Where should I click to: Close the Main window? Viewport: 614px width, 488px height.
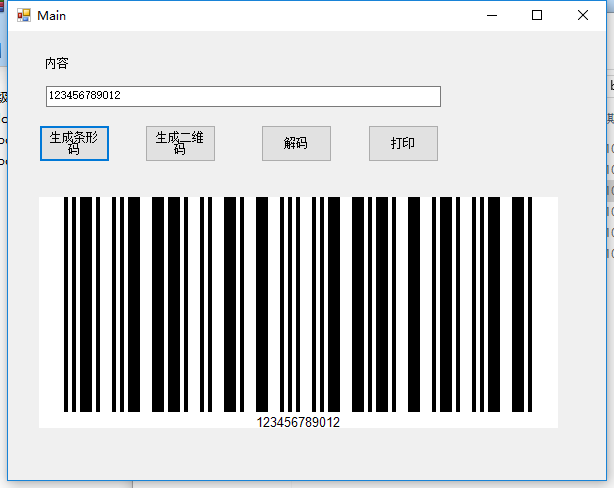point(583,16)
